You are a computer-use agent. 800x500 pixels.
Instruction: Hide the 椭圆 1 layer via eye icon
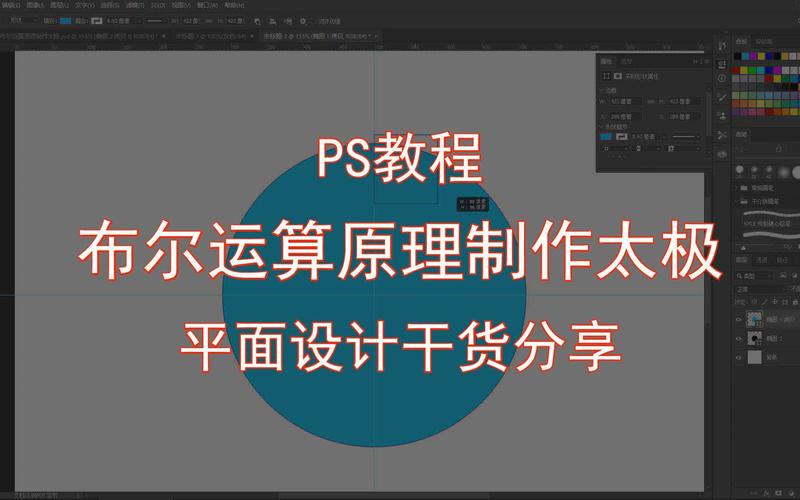click(739, 338)
